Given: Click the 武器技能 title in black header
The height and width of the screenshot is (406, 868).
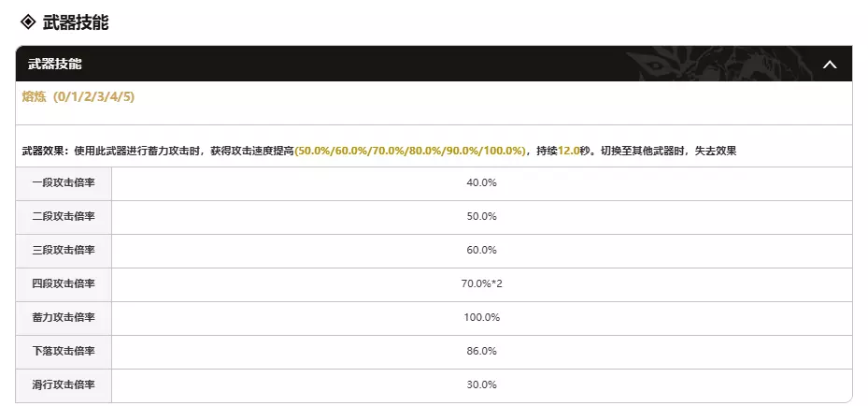Looking at the screenshot, I should [x=54, y=65].
